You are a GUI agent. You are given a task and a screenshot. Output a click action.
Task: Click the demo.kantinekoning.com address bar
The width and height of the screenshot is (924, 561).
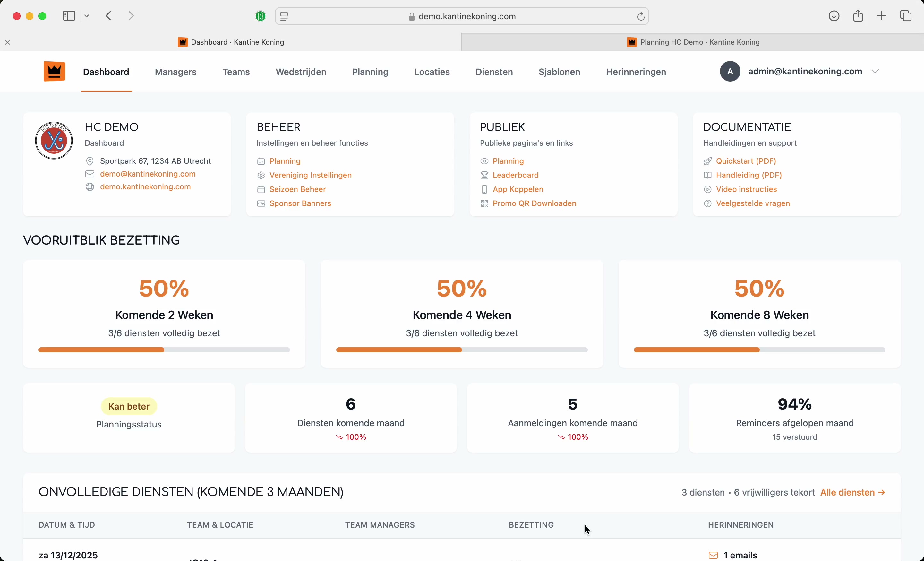[467, 16]
